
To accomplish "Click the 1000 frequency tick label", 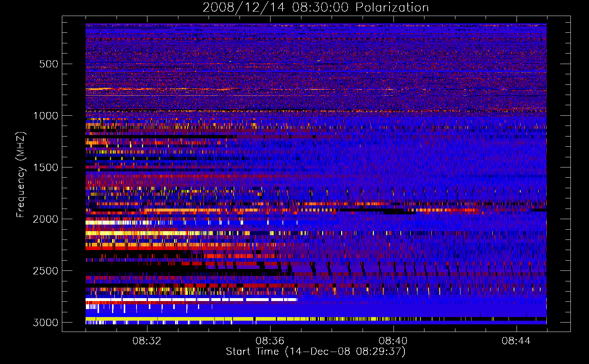I will point(46,116).
